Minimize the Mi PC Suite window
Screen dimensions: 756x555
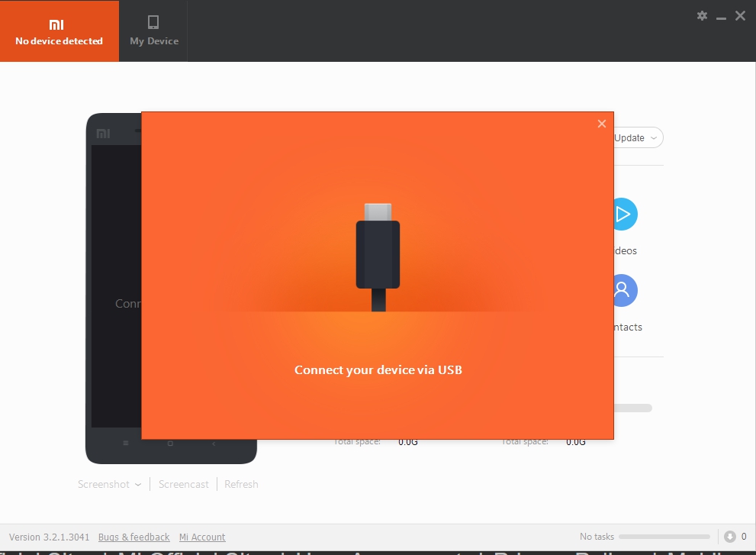click(x=721, y=16)
